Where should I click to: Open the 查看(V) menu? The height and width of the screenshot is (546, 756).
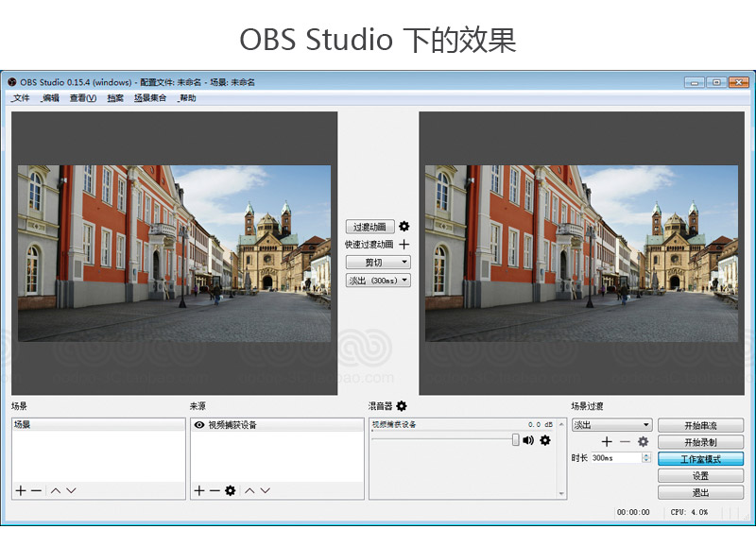82,98
